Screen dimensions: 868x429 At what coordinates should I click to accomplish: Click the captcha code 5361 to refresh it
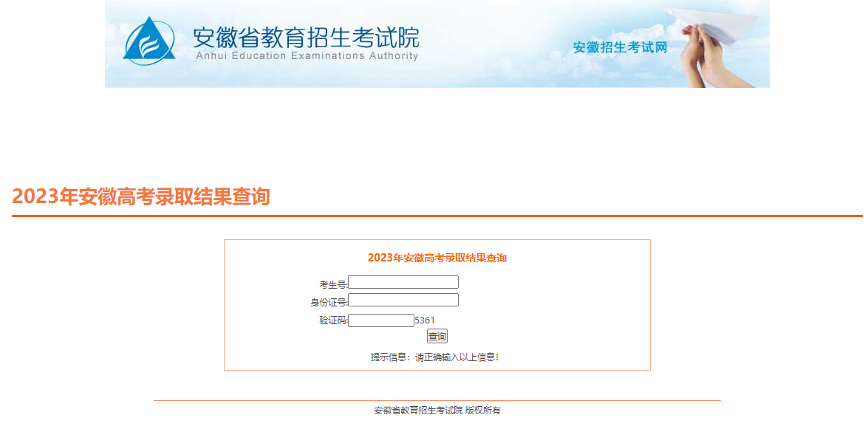426,319
